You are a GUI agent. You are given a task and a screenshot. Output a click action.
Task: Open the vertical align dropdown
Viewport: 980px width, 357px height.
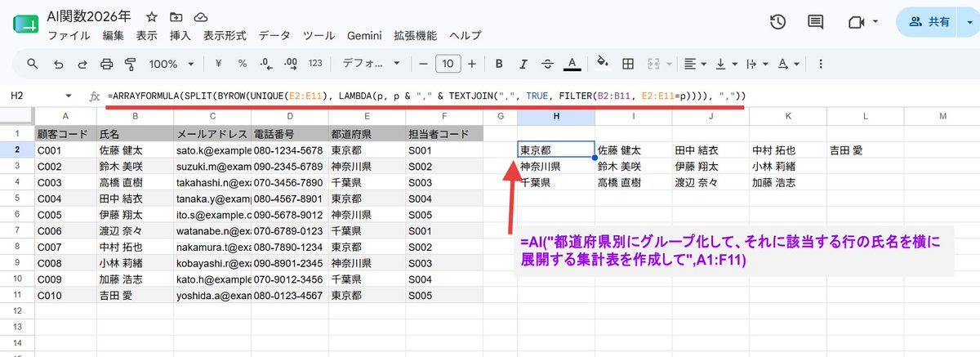point(725,64)
